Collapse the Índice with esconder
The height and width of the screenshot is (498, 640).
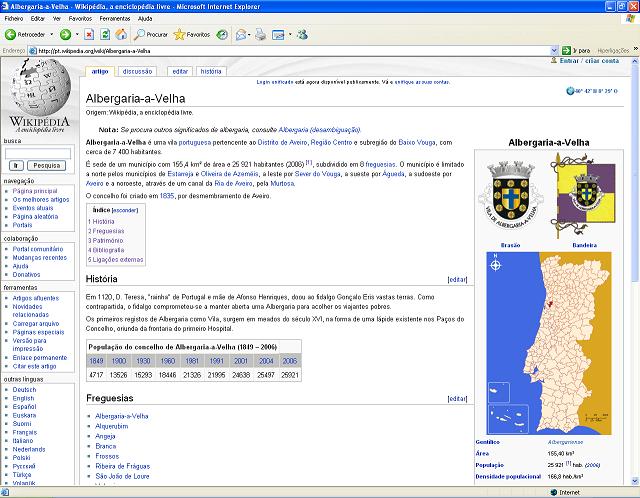tap(124, 211)
